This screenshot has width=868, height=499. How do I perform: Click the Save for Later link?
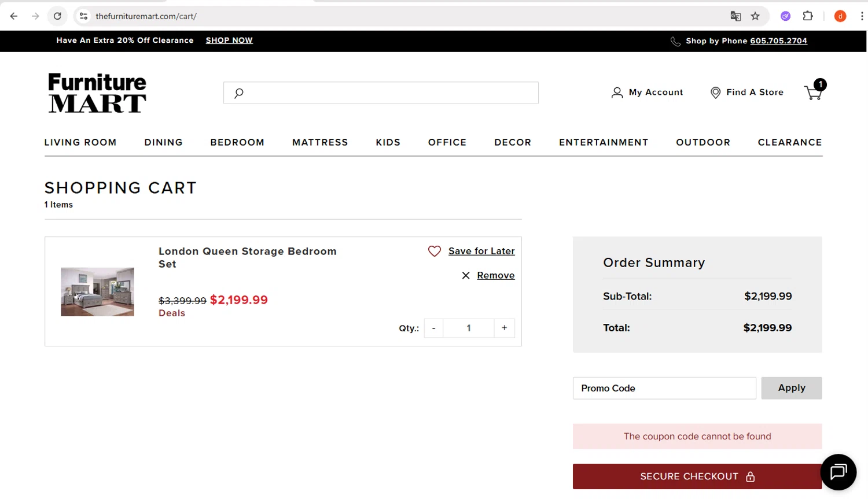pyautogui.click(x=481, y=251)
